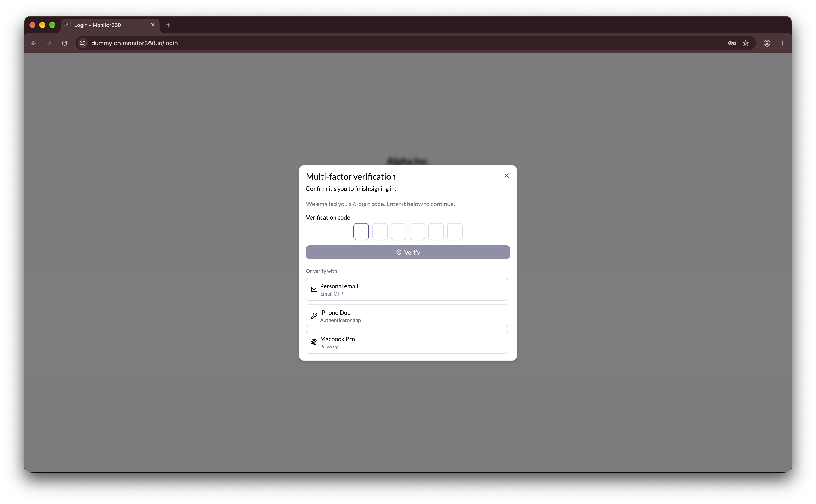
Task: Open the Chrome three-dot menu
Action: pos(782,43)
